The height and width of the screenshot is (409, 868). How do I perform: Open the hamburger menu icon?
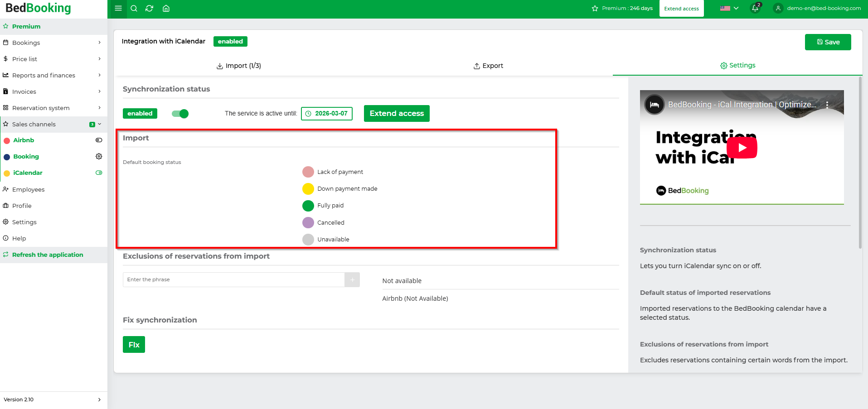tap(118, 8)
